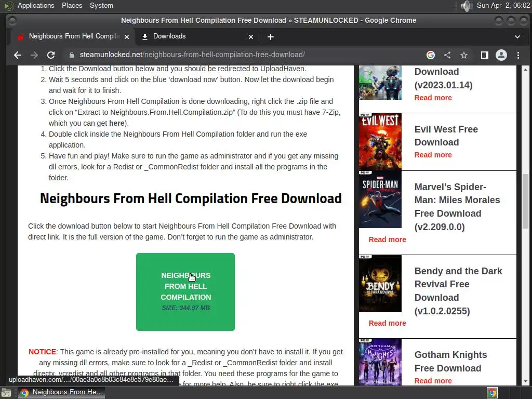Click the Google icon in the address bar
Viewport: 532px width, 399px height.
[431, 55]
